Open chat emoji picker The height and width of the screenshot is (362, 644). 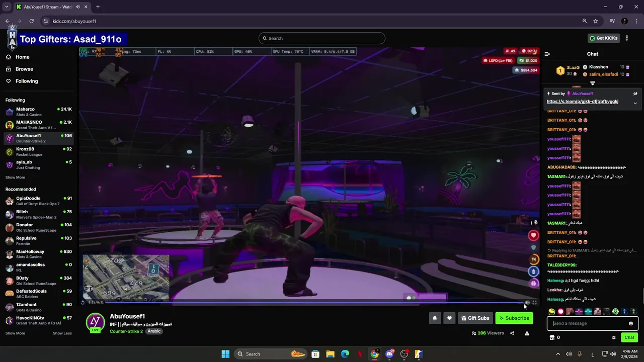tap(631, 323)
